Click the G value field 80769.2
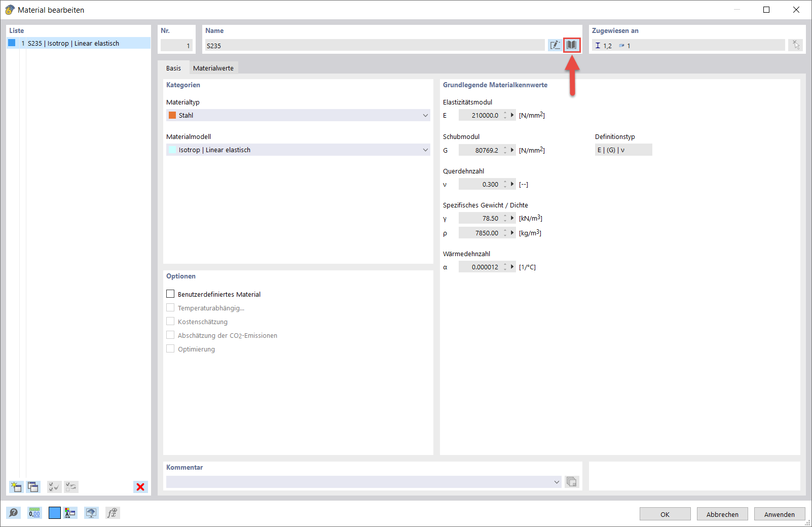The image size is (812, 527). [x=479, y=150]
